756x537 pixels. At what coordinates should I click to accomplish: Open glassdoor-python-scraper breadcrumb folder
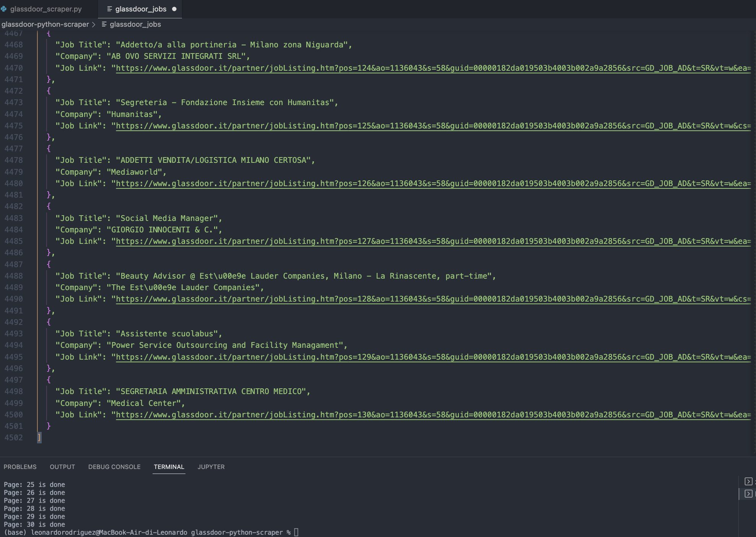coord(45,24)
